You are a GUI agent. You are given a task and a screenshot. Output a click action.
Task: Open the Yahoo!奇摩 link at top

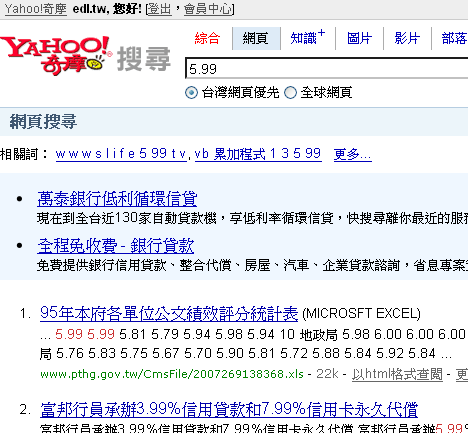(x=36, y=9)
